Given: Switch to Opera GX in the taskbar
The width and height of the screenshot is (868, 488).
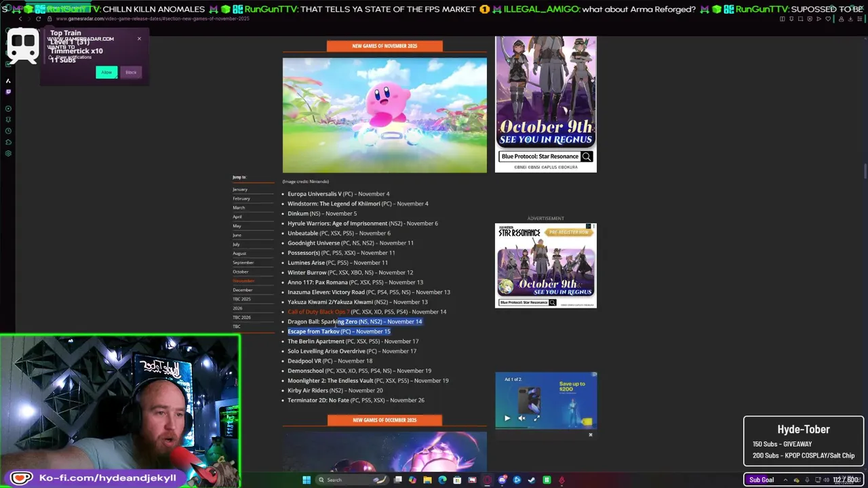Looking at the screenshot, I should 488,480.
